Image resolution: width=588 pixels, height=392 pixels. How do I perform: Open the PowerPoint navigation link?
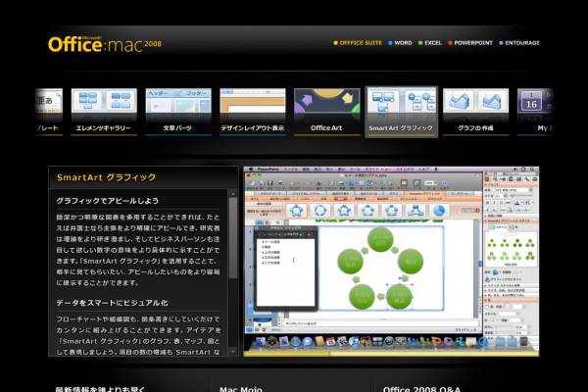pos(470,43)
